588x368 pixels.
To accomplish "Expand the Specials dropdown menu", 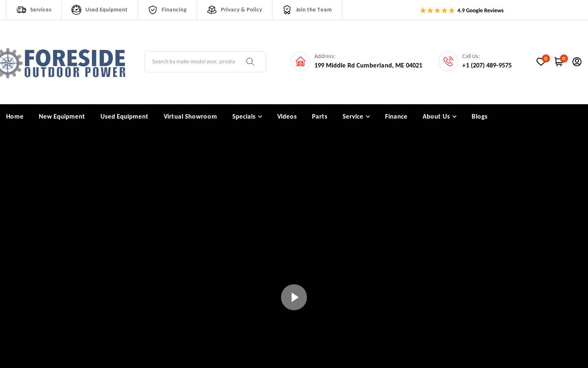I will (x=247, y=117).
